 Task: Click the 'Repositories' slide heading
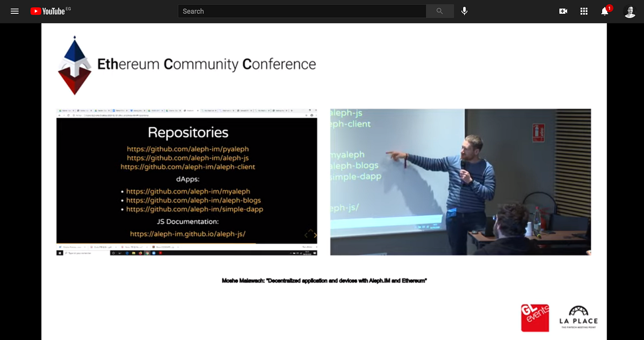click(x=188, y=132)
